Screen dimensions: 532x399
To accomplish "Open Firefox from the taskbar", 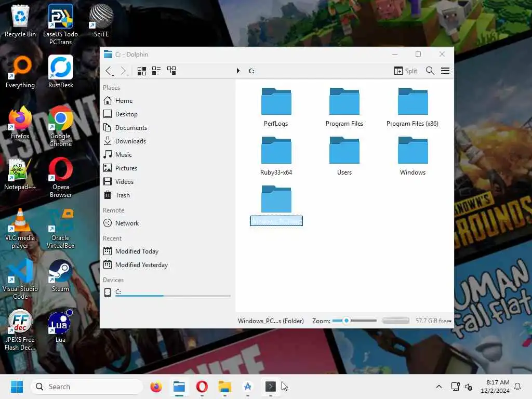I will click(x=156, y=387).
